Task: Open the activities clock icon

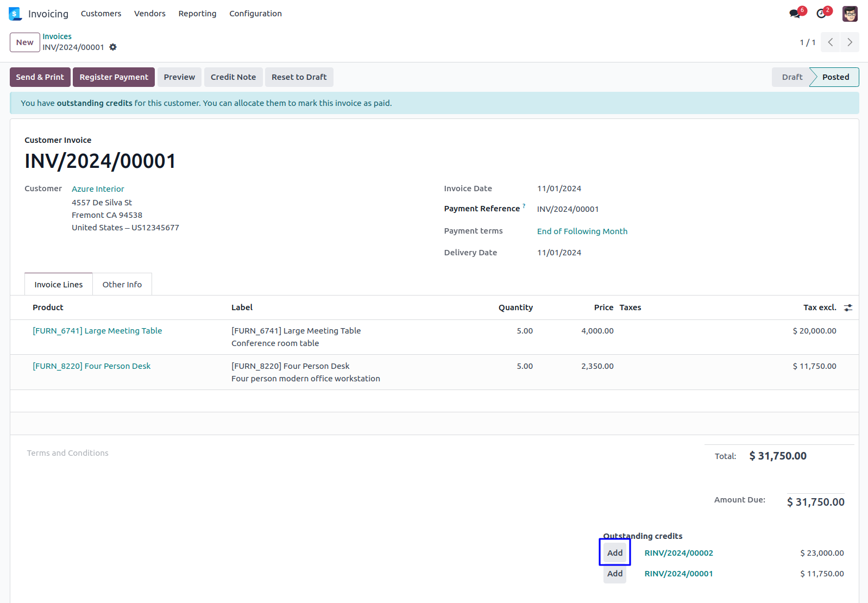Action: (821, 14)
